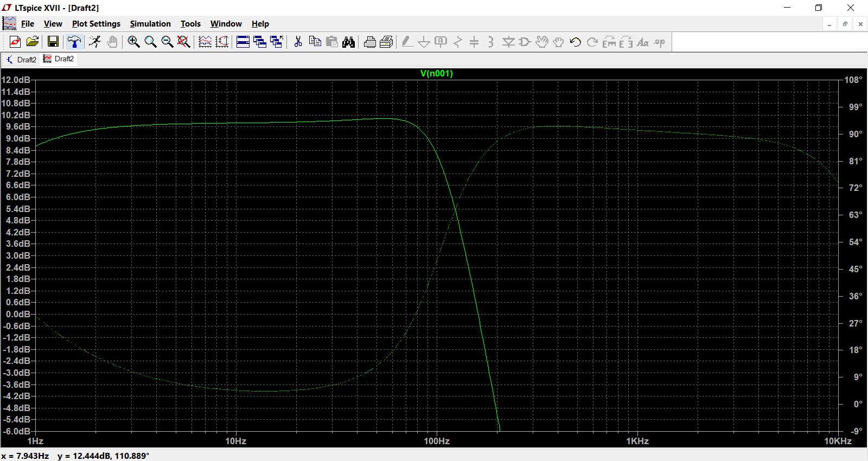Restore the inner Draft2 document window

[x=845, y=24]
